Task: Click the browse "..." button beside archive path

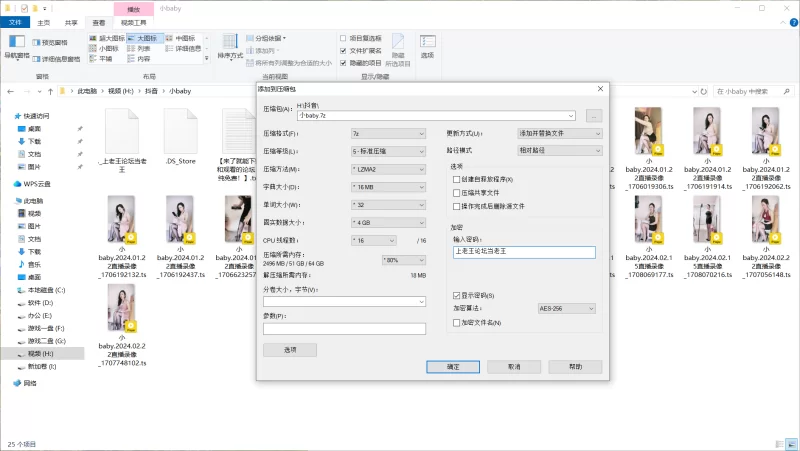Action: (x=594, y=115)
